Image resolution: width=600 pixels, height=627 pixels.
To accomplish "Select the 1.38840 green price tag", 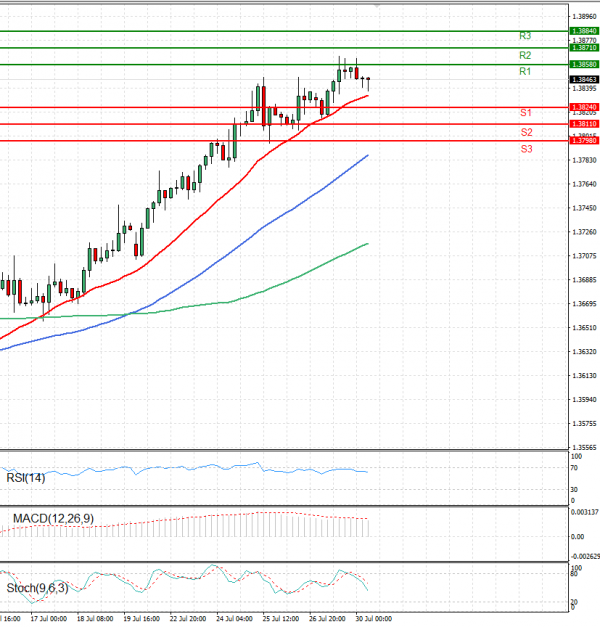I will point(584,31).
